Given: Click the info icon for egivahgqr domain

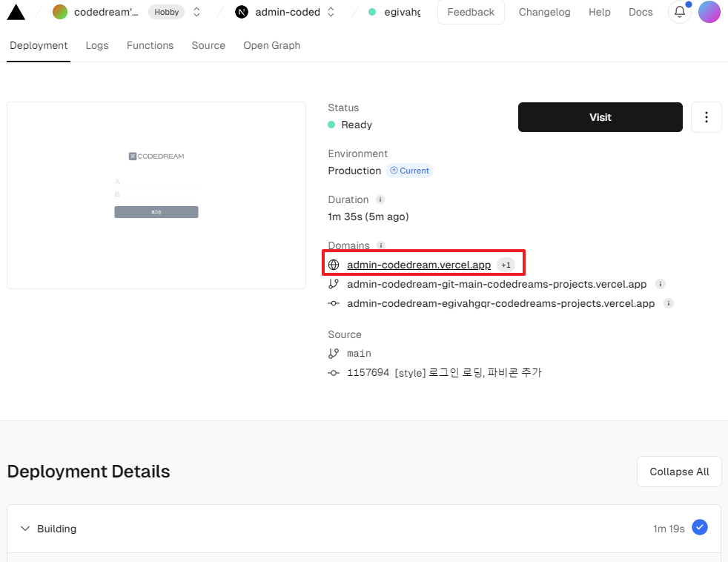Looking at the screenshot, I should coord(669,303).
